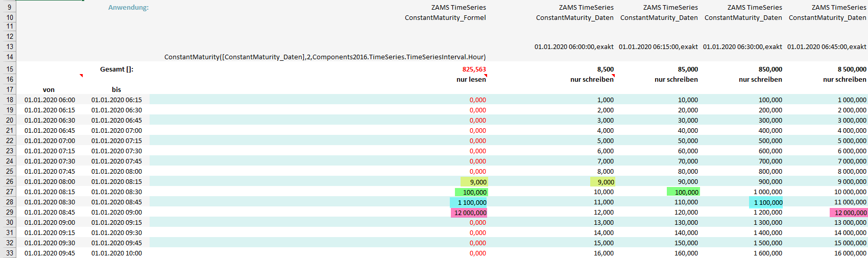
Task: Click total cell 8,500
Action: (x=605, y=69)
